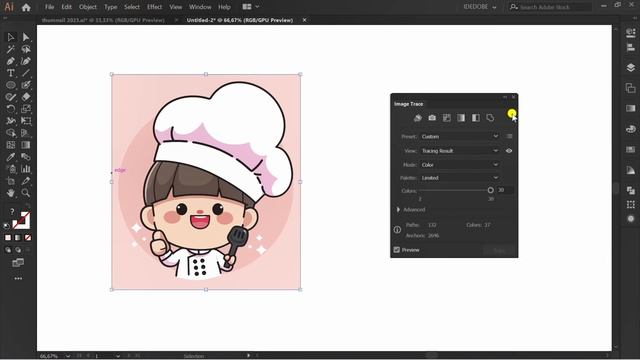Click the Fill and Stroke indicator

21,220
